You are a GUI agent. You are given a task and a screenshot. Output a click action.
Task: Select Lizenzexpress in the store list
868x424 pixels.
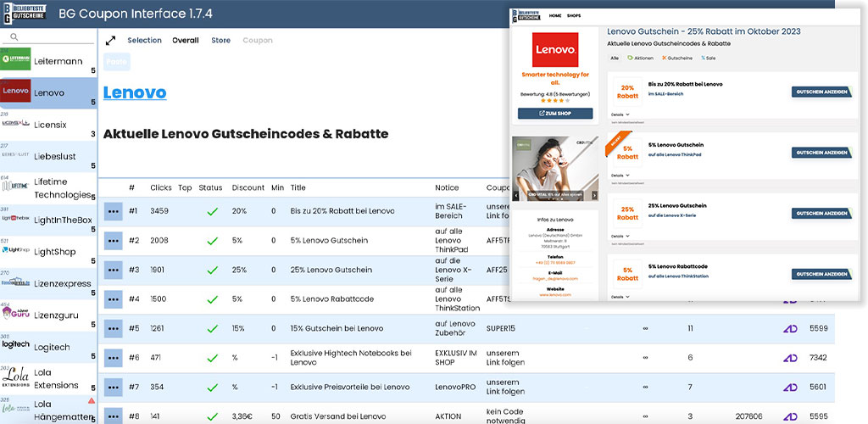(48, 284)
